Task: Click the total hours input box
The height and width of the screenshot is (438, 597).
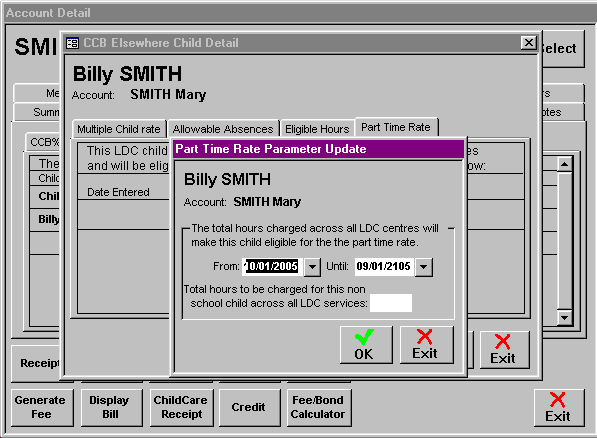Action: pyautogui.click(x=391, y=303)
